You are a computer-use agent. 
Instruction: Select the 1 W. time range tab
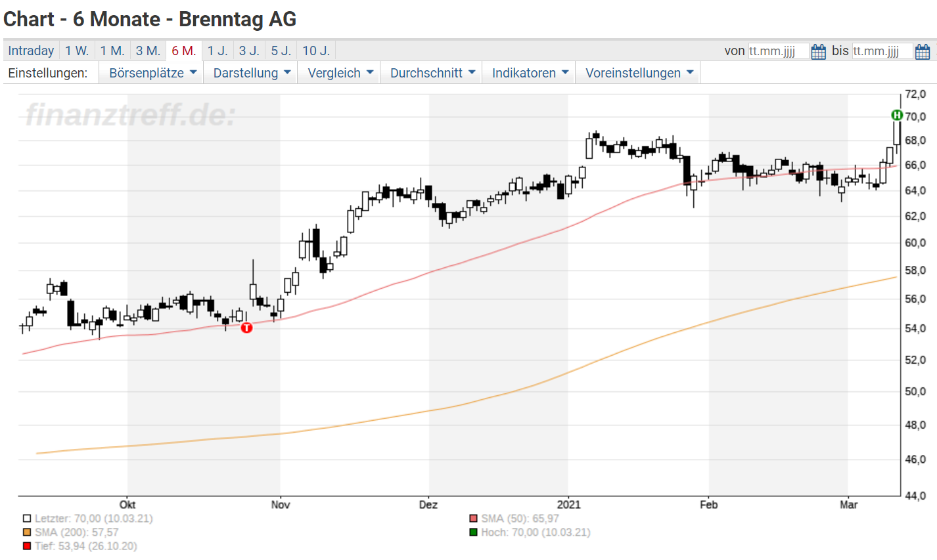(77, 51)
